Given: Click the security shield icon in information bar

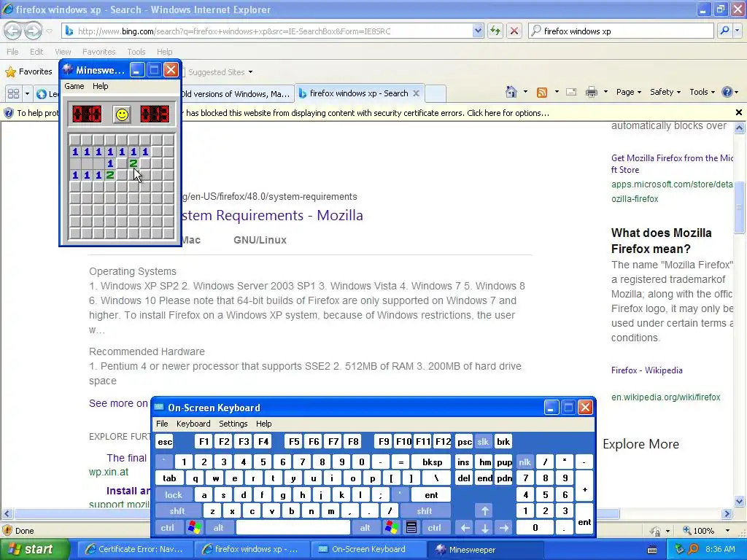Looking at the screenshot, I should (9, 113).
